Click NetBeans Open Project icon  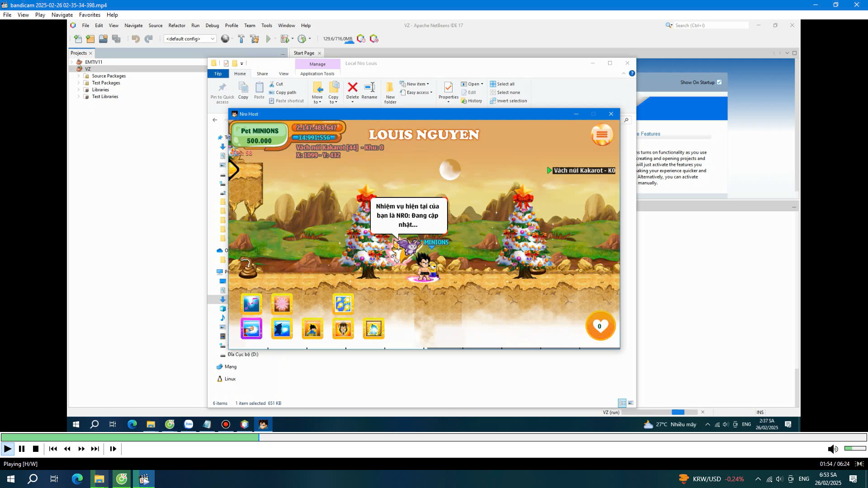coord(103,39)
